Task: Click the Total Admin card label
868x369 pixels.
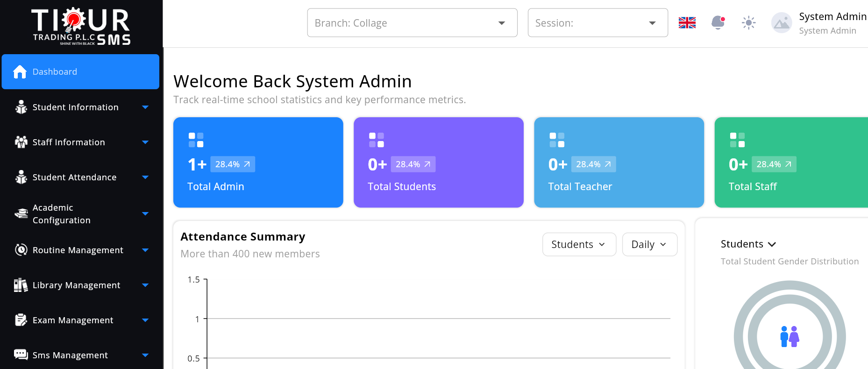Action: (216, 186)
